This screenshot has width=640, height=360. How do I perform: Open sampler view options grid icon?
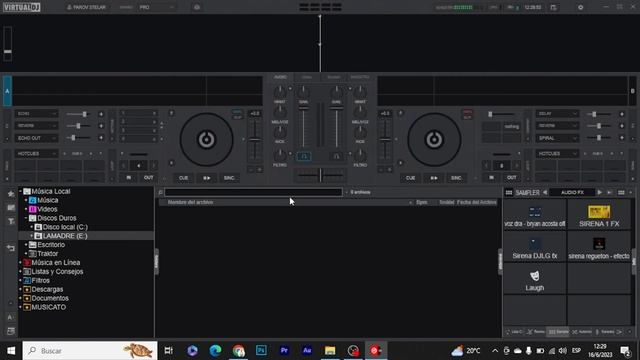pyautogui.click(x=621, y=192)
